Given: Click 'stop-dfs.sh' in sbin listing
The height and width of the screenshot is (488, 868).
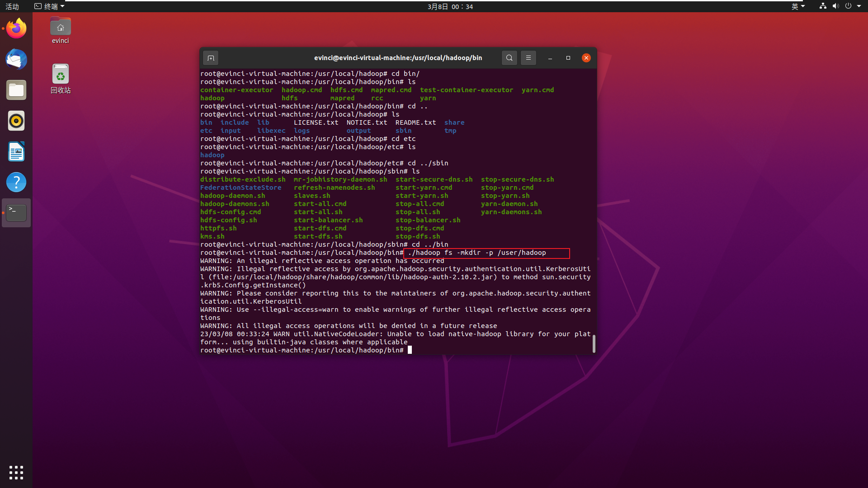Looking at the screenshot, I should (418, 236).
